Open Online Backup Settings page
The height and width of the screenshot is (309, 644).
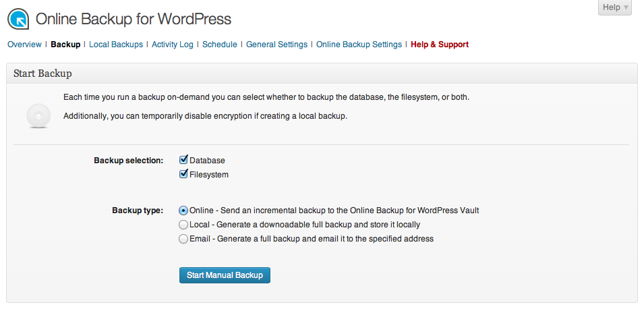tap(359, 45)
